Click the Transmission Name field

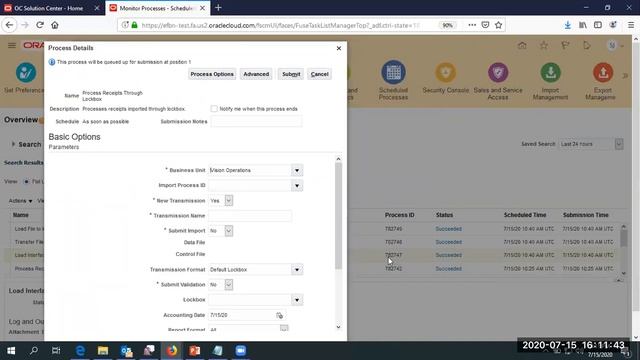pyautogui.click(x=250, y=216)
